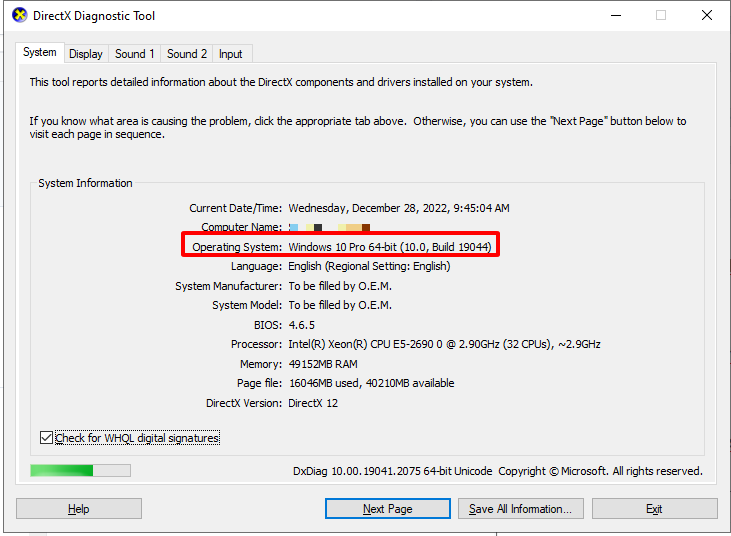
Task: Switch to the System tab
Action: (x=40, y=52)
